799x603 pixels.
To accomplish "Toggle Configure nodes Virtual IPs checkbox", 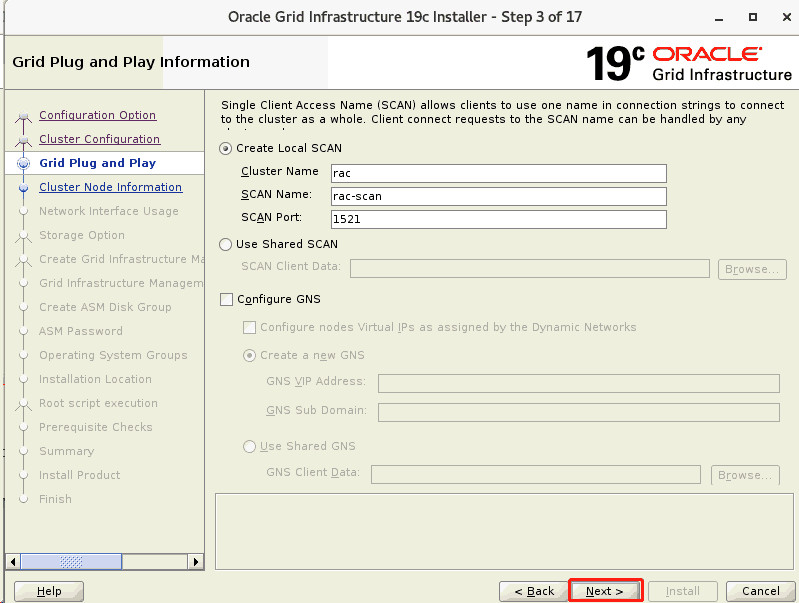I will (249, 327).
